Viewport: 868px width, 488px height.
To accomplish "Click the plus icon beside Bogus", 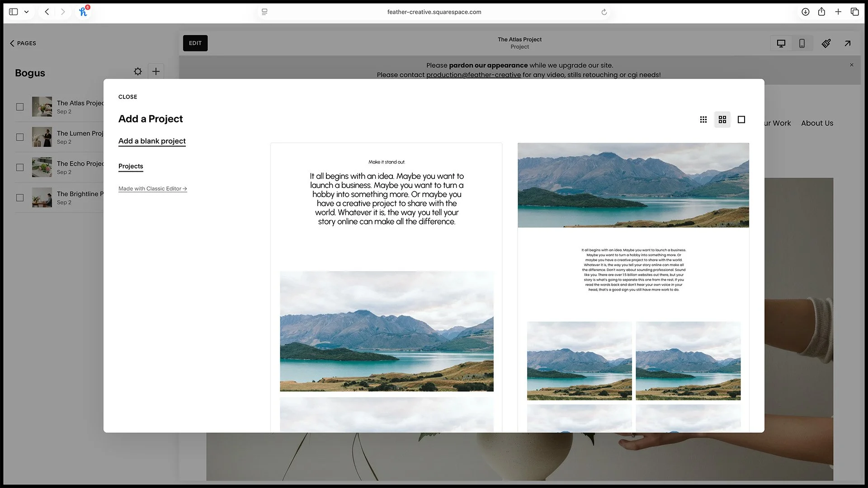I will click(156, 71).
